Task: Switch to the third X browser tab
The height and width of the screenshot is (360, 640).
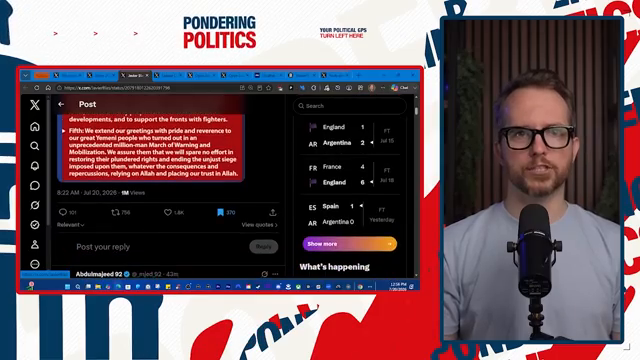Action: coord(135,76)
